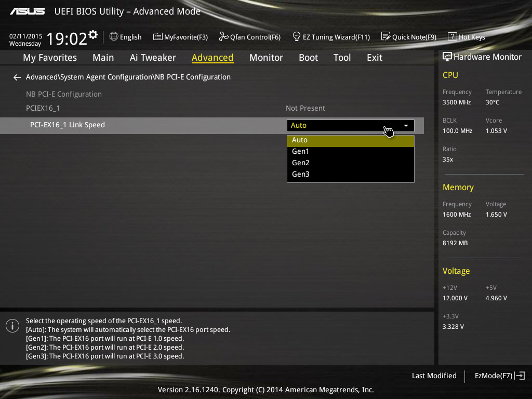Click the Ratio 35x value
This screenshot has width=532, height=399.
[447, 159]
